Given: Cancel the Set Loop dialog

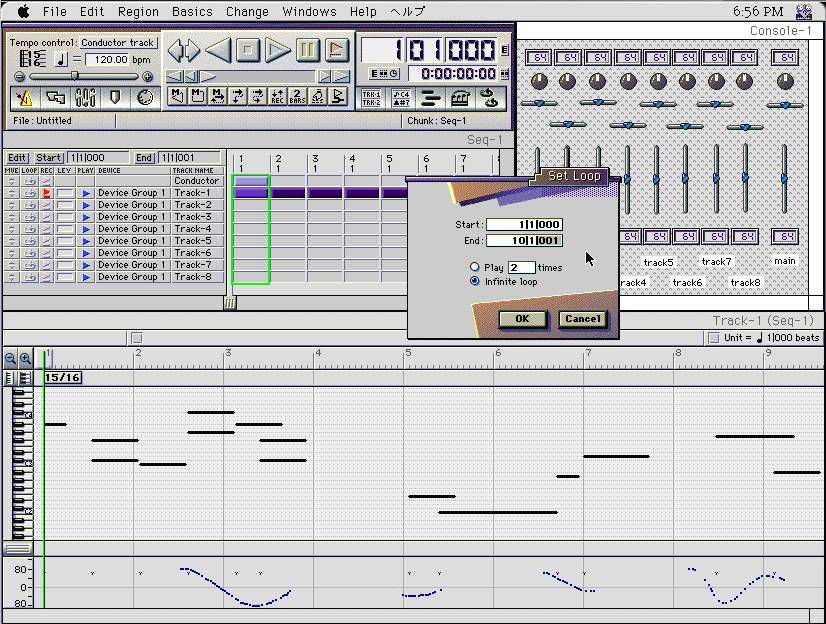Looking at the screenshot, I should [x=582, y=319].
